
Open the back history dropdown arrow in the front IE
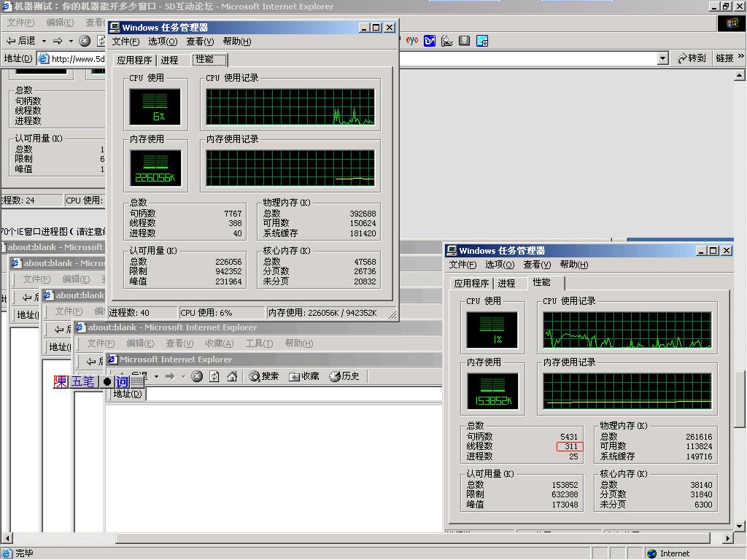point(156,376)
